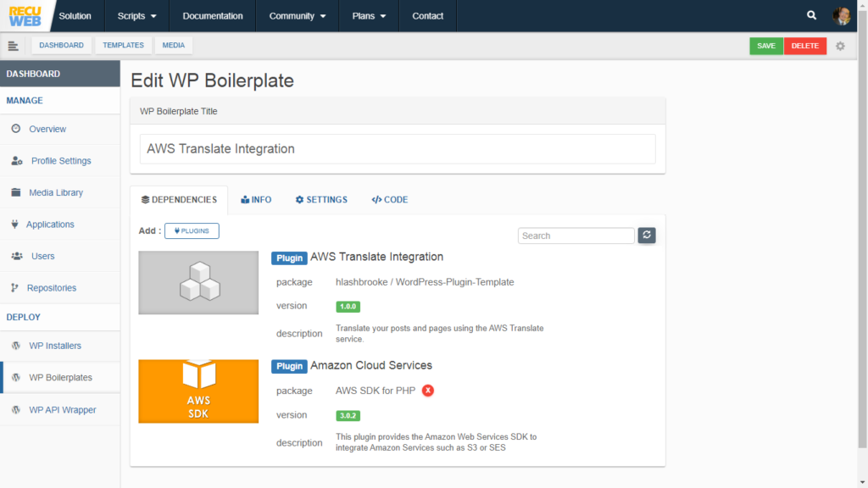This screenshot has width=868, height=488.
Task: Open the Documentation menu item
Action: (213, 16)
